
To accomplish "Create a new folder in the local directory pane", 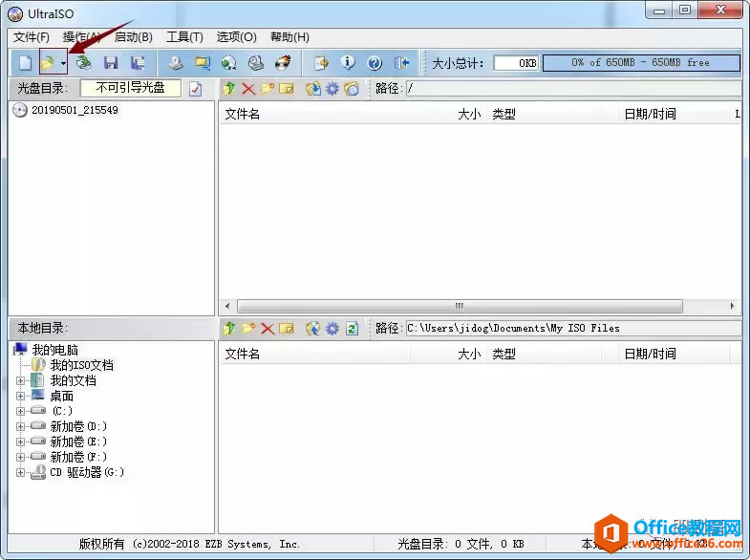I will pyautogui.click(x=248, y=328).
